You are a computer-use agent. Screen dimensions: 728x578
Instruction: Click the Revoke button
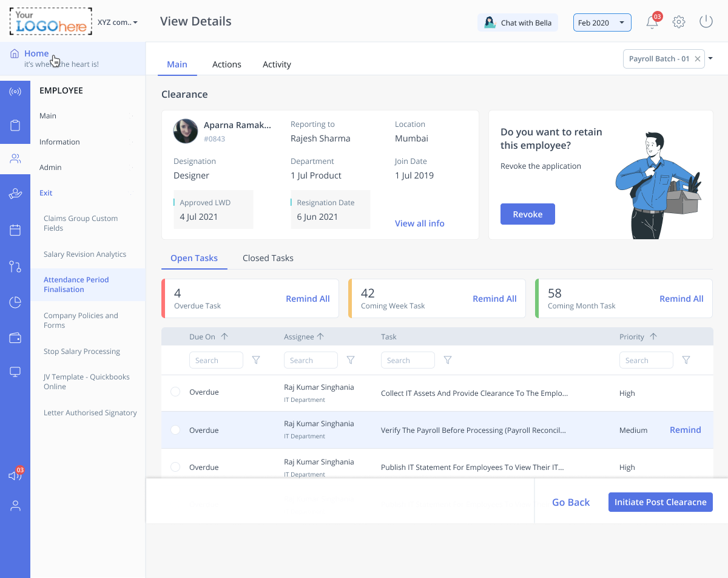pyautogui.click(x=527, y=214)
